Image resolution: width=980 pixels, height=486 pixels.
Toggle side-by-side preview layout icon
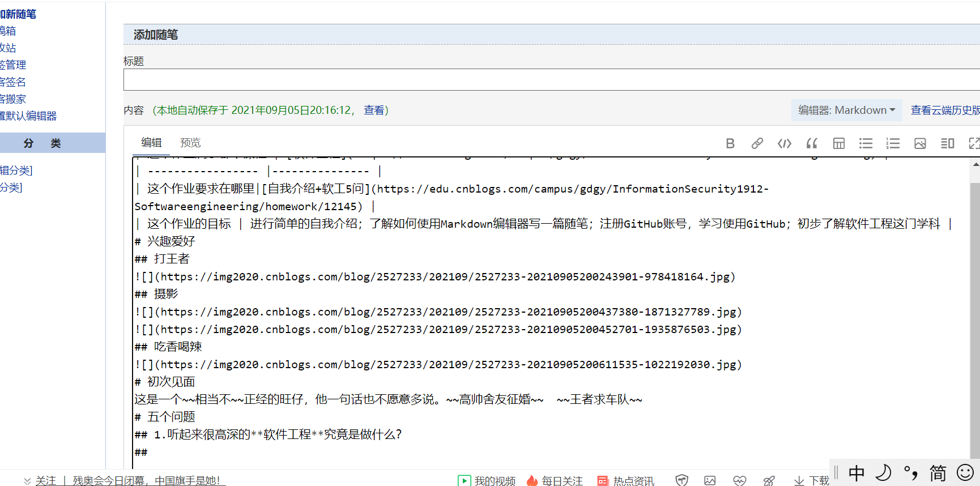tap(947, 143)
